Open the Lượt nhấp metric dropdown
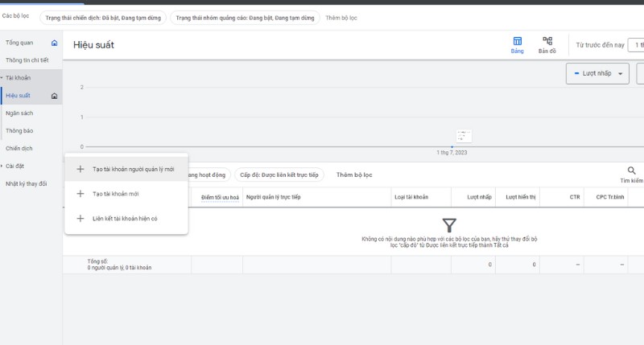This screenshot has height=345, width=644. tap(597, 74)
